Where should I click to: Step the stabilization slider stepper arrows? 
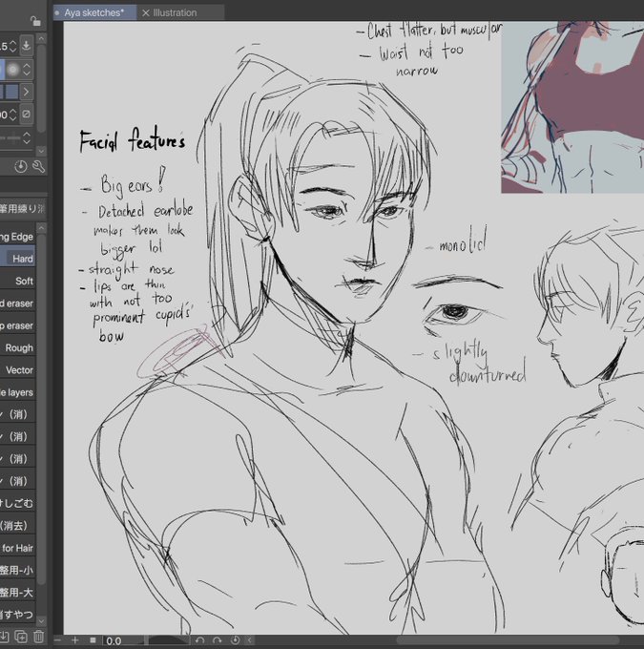pos(27,137)
